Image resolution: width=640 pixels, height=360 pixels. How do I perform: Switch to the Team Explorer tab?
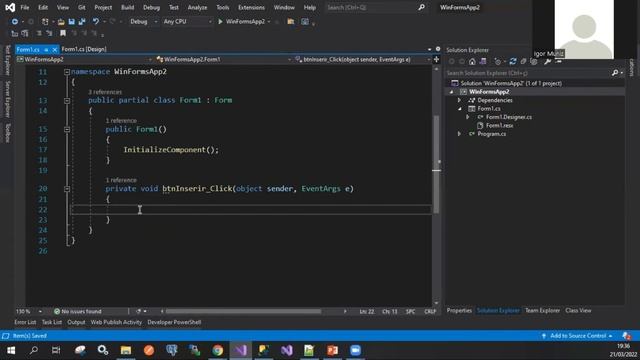pos(542,311)
